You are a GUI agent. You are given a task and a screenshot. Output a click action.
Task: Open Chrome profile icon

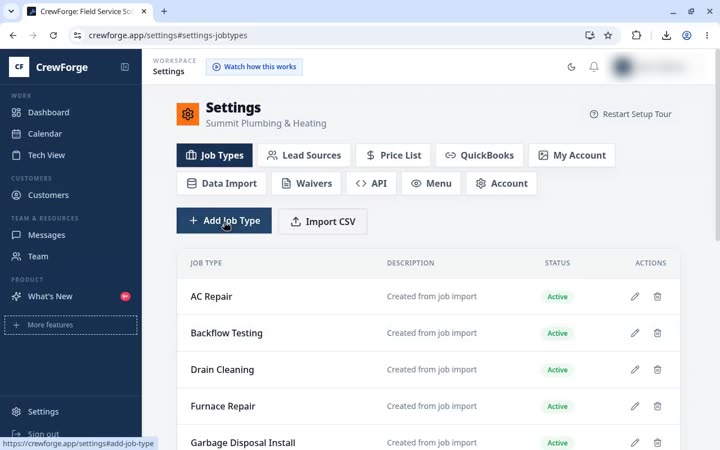686,35
